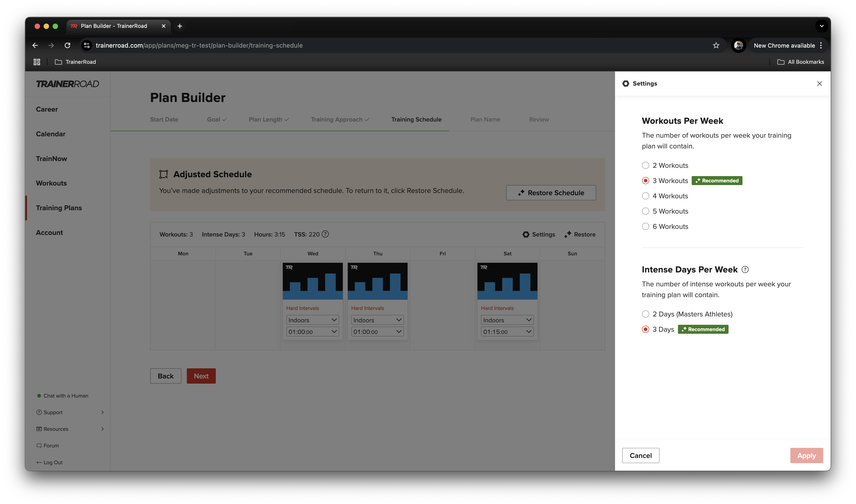Screen dimensions: 856x504
Task: Click browser forward arrow
Action: pyautogui.click(x=51, y=45)
